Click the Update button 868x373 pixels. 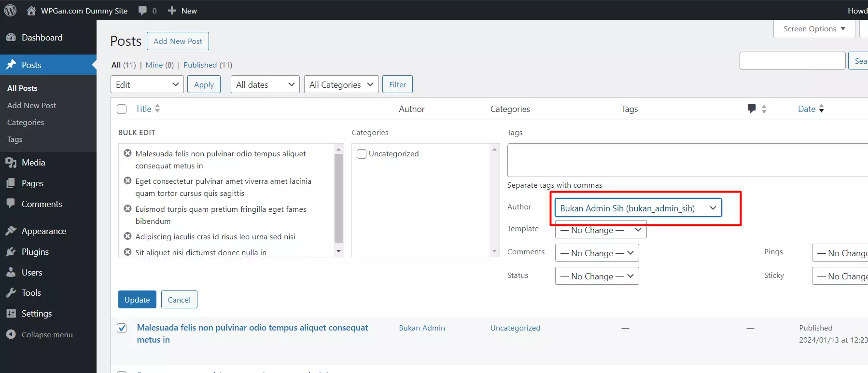pyautogui.click(x=137, y=300)
